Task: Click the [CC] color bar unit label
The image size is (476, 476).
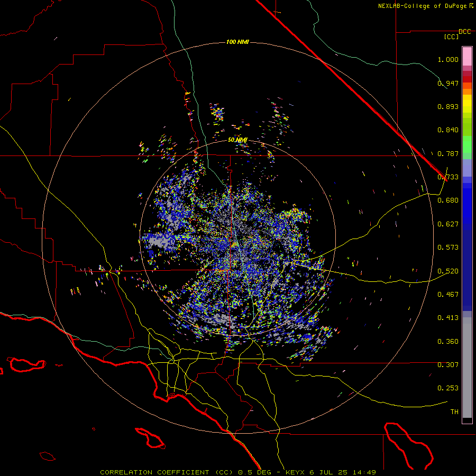Action: tap(452, 36)
